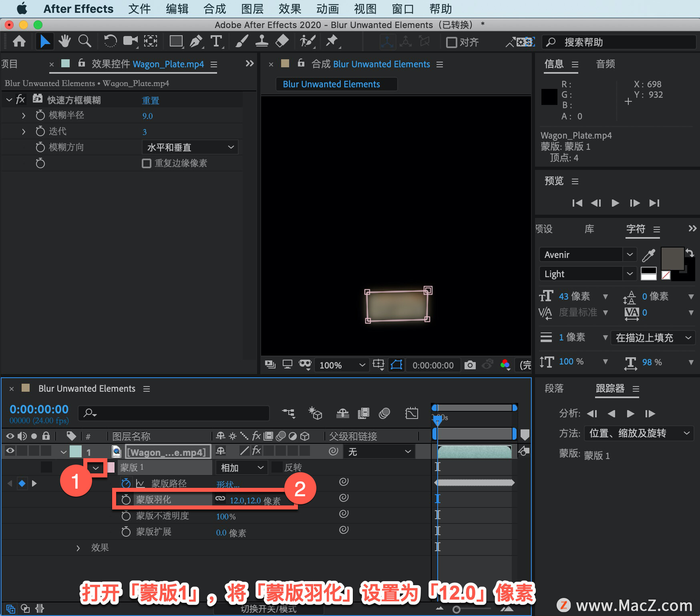Select the Eraser tool
Viewport: 700px width, 616px height.
pyautogui.click(x=282, y=42)
